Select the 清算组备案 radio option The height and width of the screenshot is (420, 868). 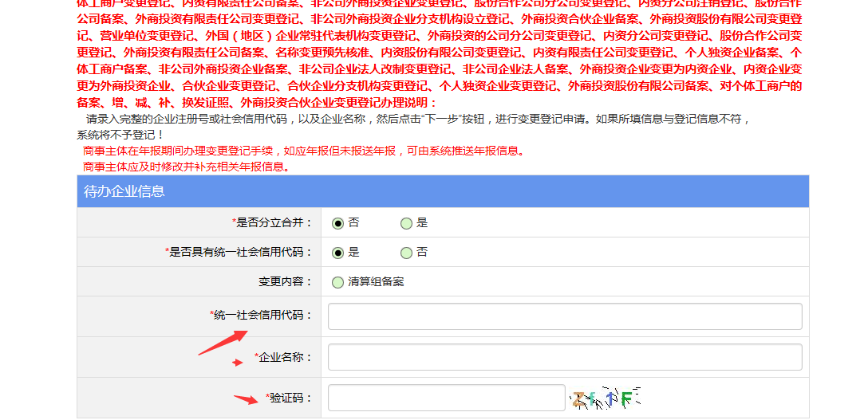coord(338,282)
